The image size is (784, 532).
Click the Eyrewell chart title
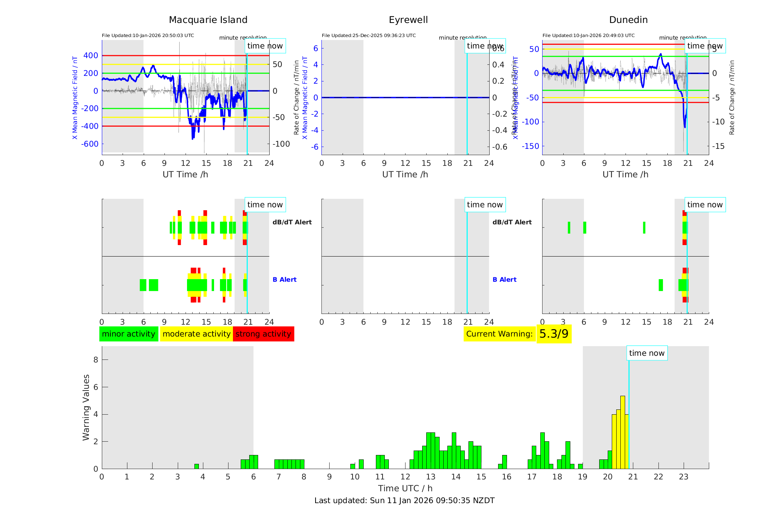pyautogui.click(x=408, y=20)
